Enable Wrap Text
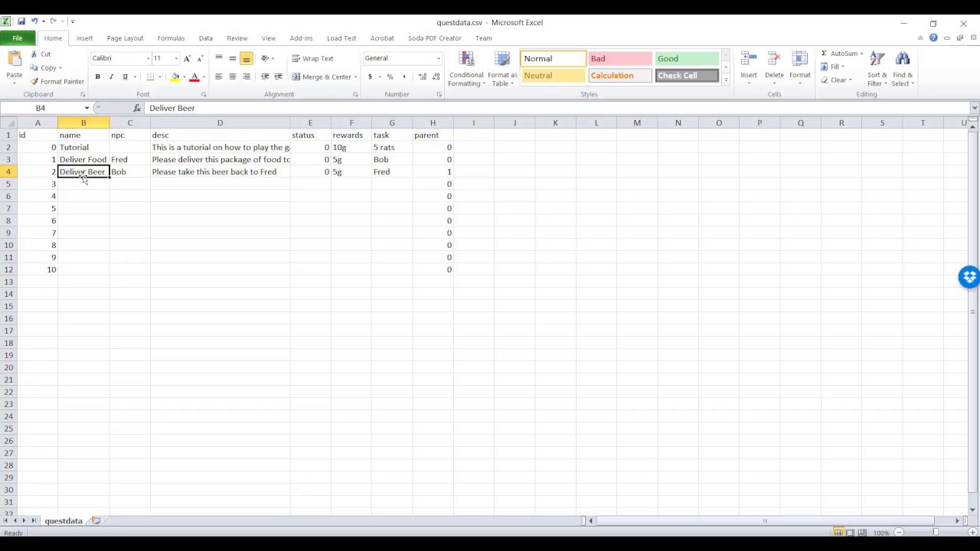The width and height of the screenshot is (980, 551). [312, 58]
